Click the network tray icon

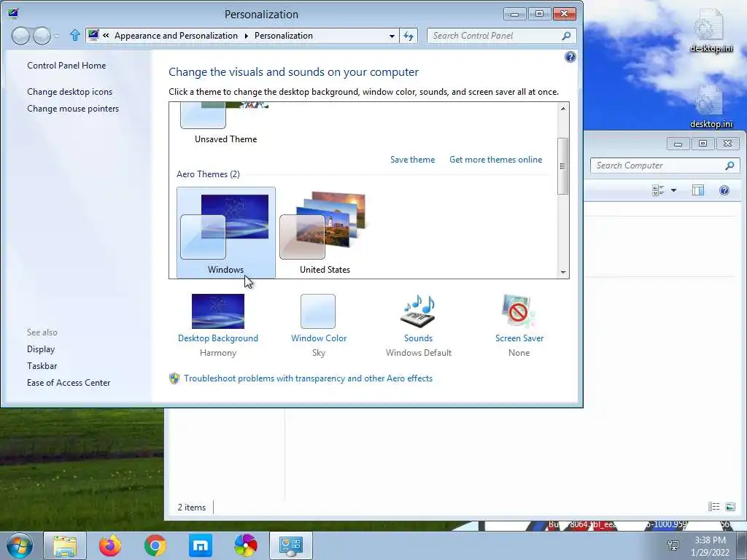673,544
